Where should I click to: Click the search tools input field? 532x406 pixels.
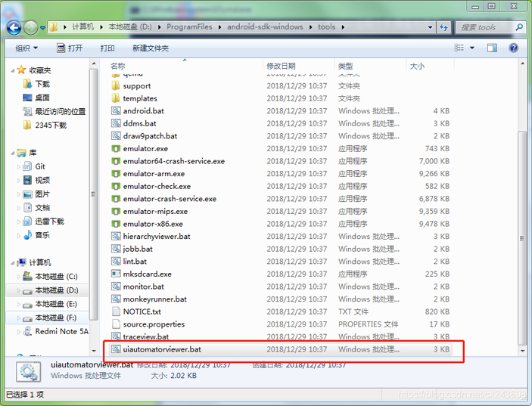pos(484,27)
